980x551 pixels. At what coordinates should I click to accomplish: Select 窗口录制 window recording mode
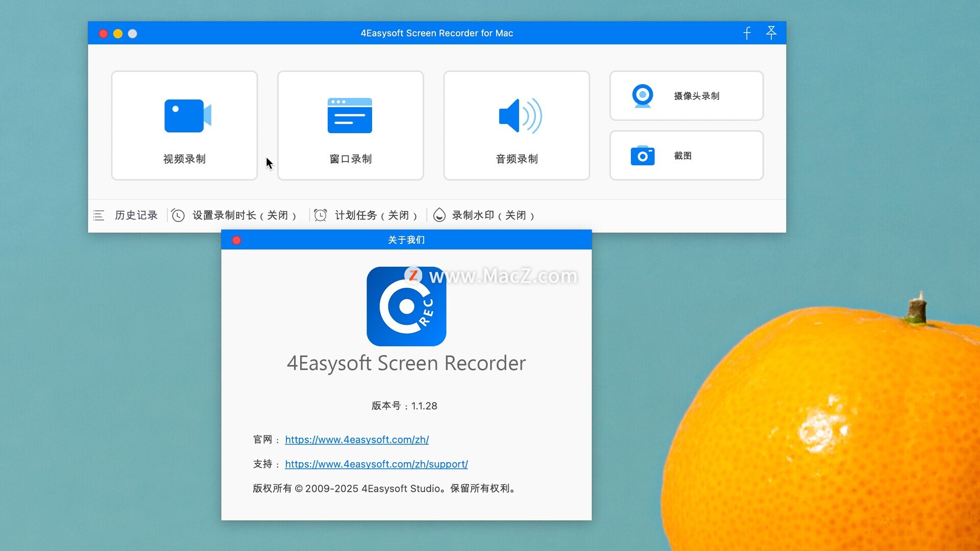tap(351, 126)
